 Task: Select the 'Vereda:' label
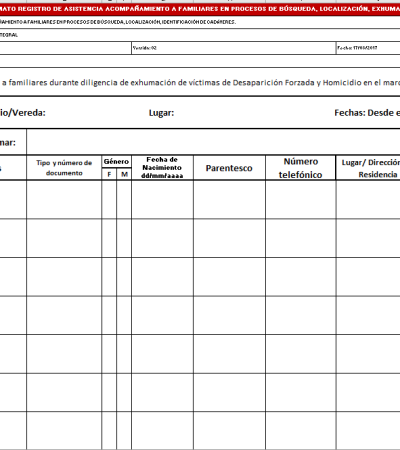point(23,113)
